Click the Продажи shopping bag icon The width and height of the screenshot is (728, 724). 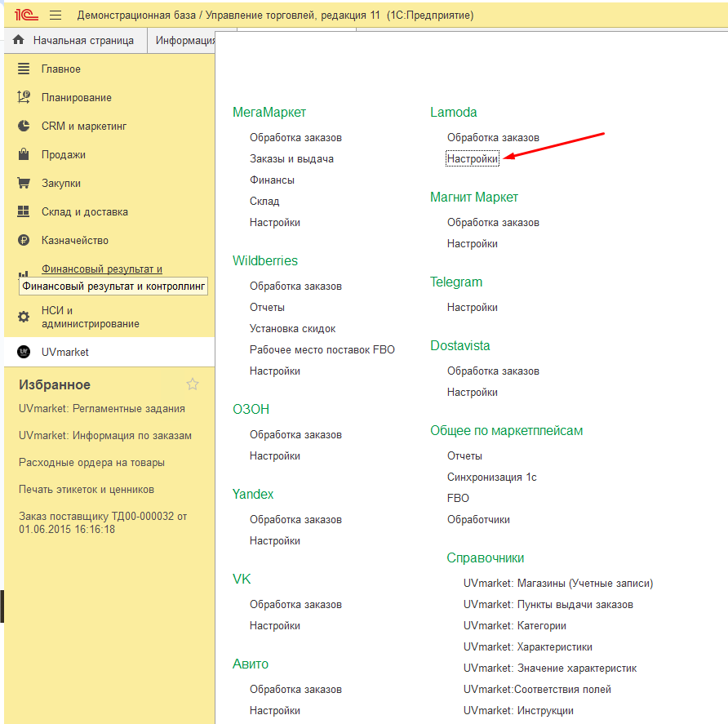[24, 154]
